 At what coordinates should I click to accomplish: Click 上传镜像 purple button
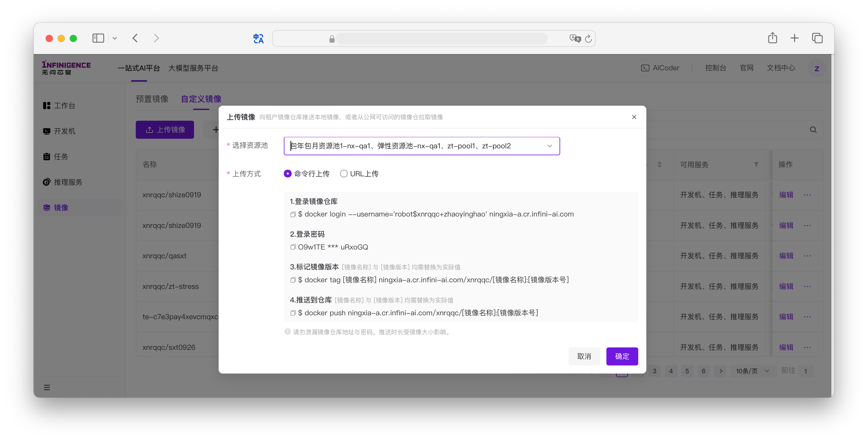(x=165, y=130)
